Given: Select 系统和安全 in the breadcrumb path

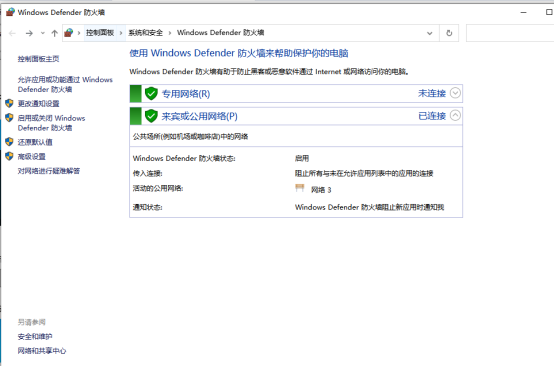Looking at the screenshot, I should (146, 33).
